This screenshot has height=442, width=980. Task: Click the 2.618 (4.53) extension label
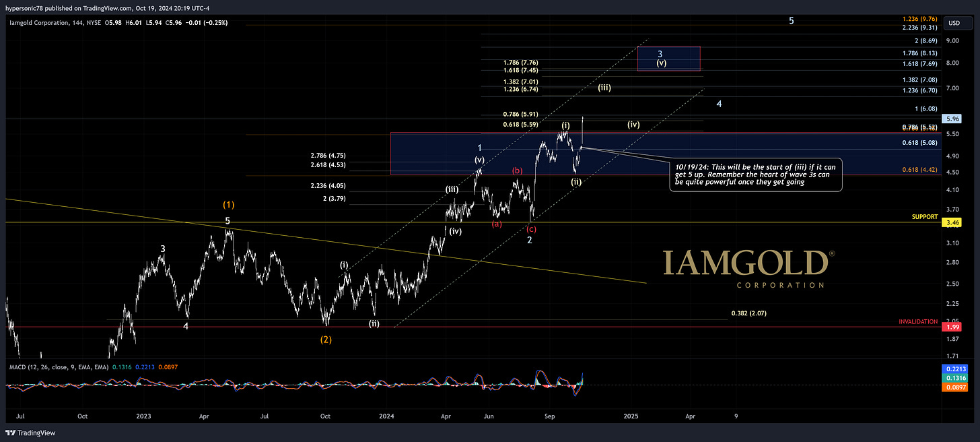(328, 164)
